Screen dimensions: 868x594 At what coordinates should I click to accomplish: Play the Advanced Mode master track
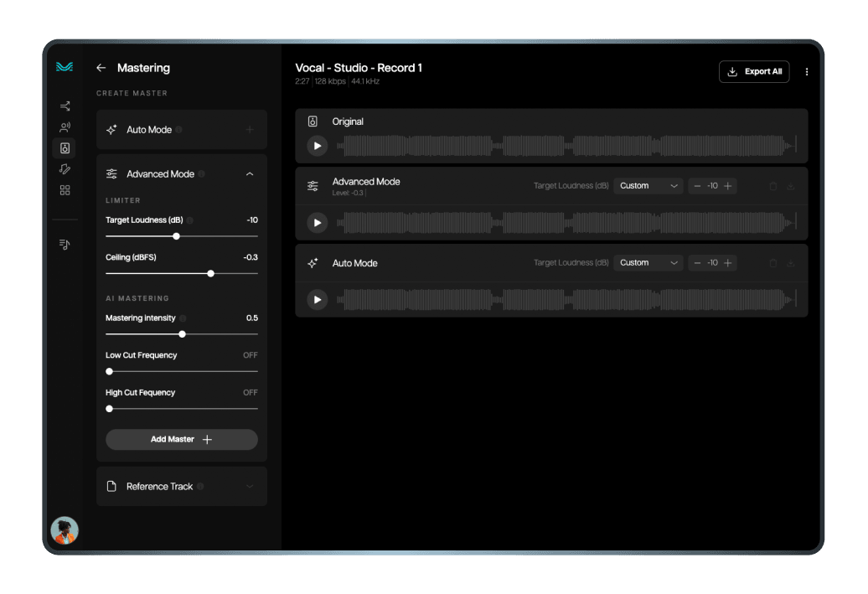coord(318,223)
